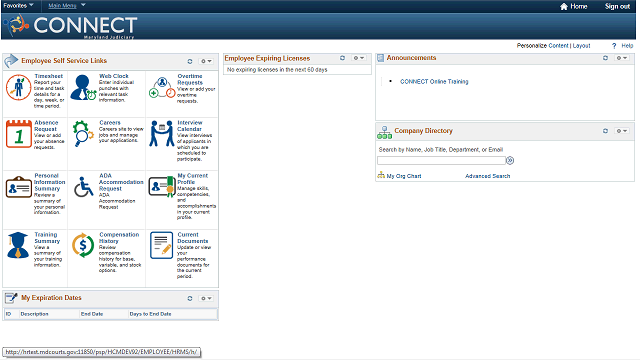Open the Web Clock link
This screenshot has width=640, height=360.
click(113, 76)
